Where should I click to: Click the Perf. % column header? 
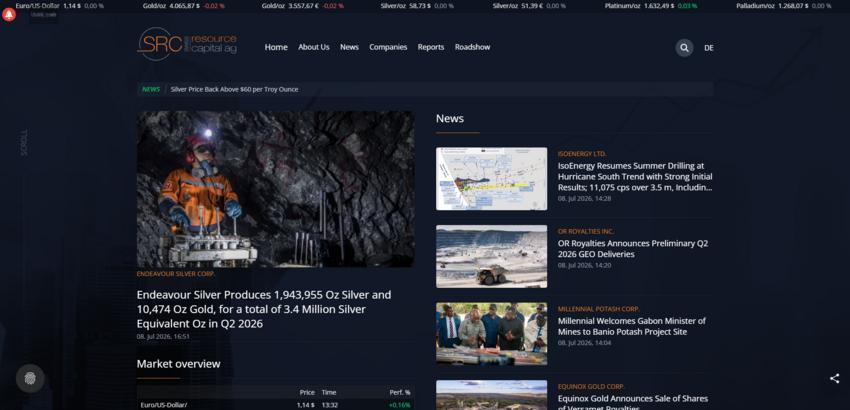[x=400, y=392]
